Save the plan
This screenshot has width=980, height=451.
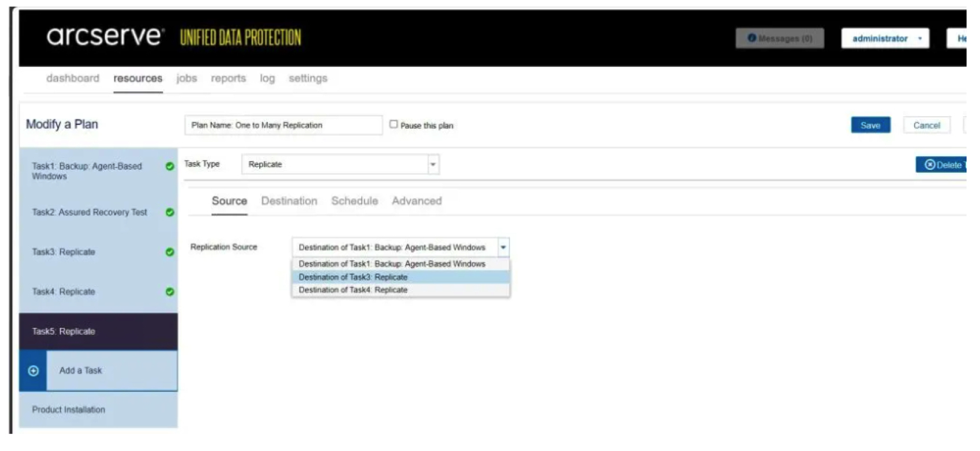click(870, 125)
